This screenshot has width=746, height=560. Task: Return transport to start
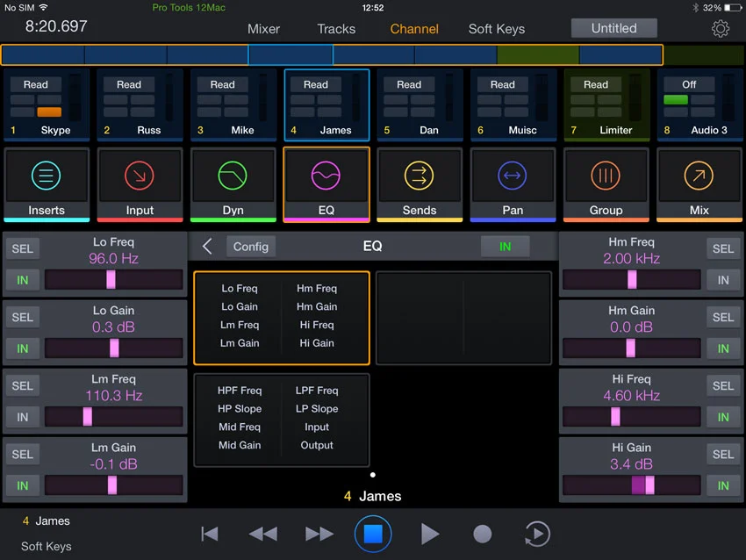tap(210, 534)
